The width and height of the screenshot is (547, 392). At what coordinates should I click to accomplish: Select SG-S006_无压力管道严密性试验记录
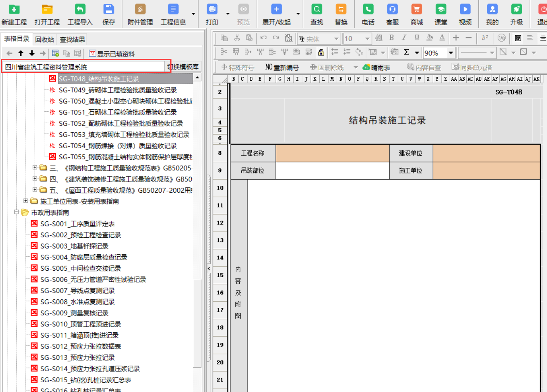tap(93, 280)
